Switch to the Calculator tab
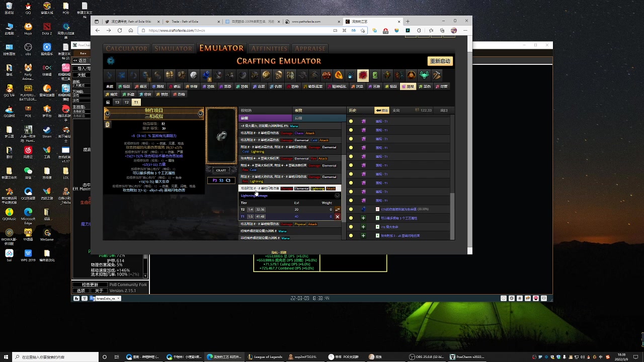This screenshot has width=644, height=362. [126, 48]
